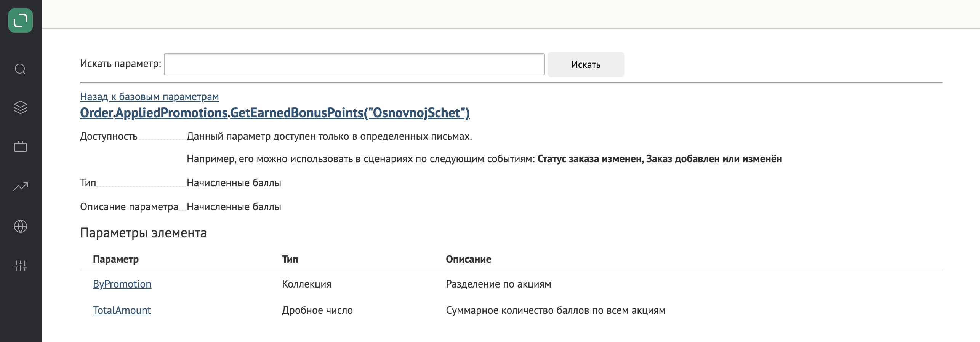Open the trending chart sidebar icon
Screen dimensions: 980x342
(x=21, y=186)
